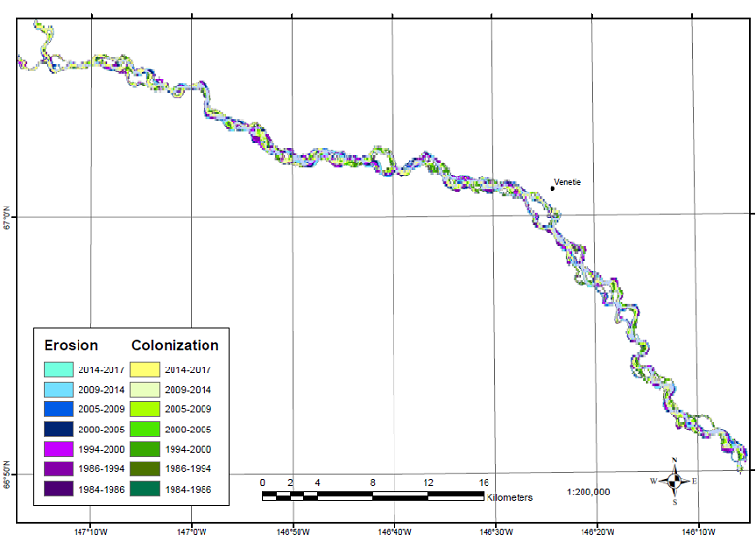Click the Kilometers scale bar label
The width and height of the screenshot is (756, 542).
[x=510, y=497]
